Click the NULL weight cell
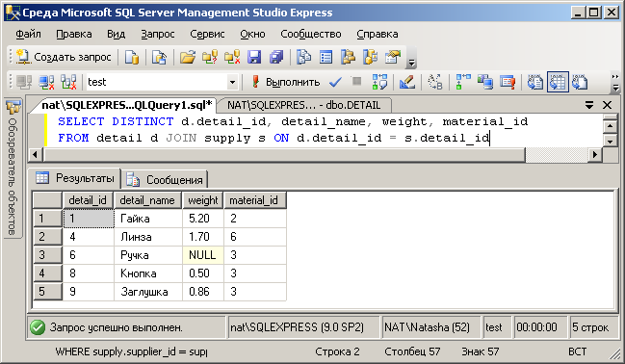The height and width of the screenshot is (364, 625). click(203, 255)
